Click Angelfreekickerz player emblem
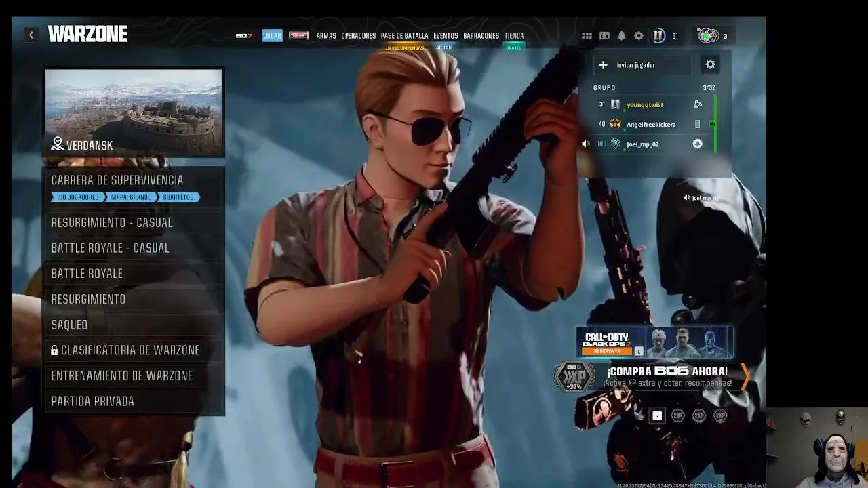The height and width of the screenshot is (488, 868). tap(615, 124)
